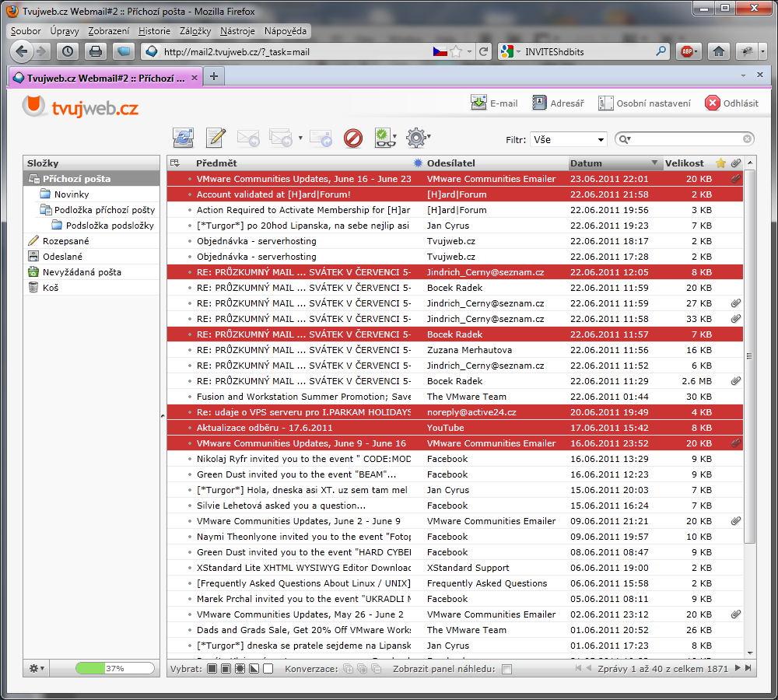The width and height of the screenshot is (778, 700).
Task: Click the empty select-none box next to Vybrat
Action: [268, 669]
